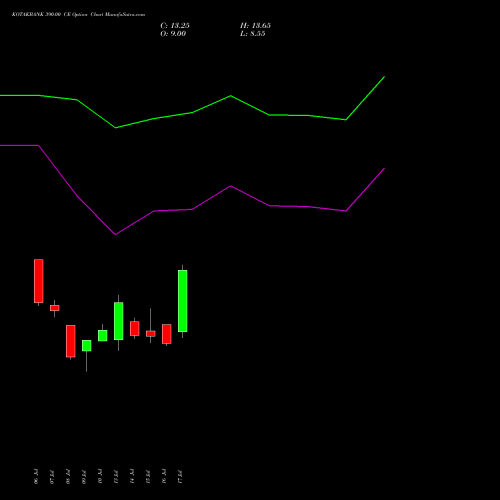The height and width of the screenshot is (500, 500).
Task: Select the green 10 Jul candlestick
Action: (103, 335)
